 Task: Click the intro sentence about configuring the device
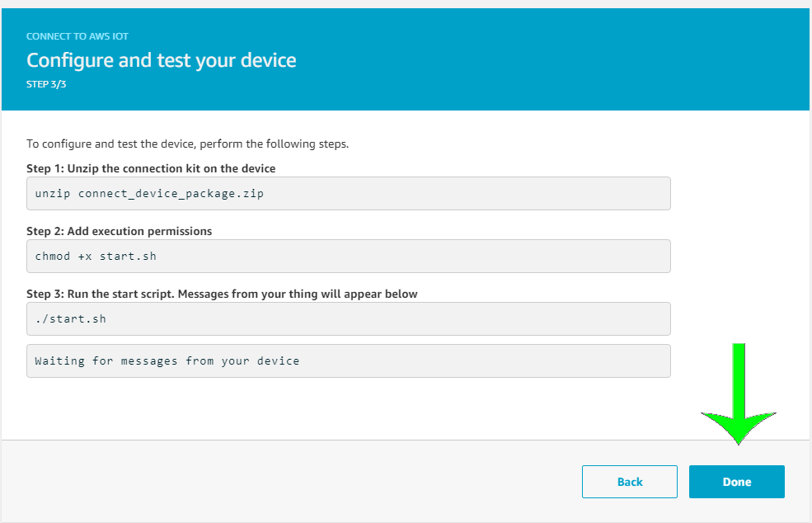click(187, 144)
